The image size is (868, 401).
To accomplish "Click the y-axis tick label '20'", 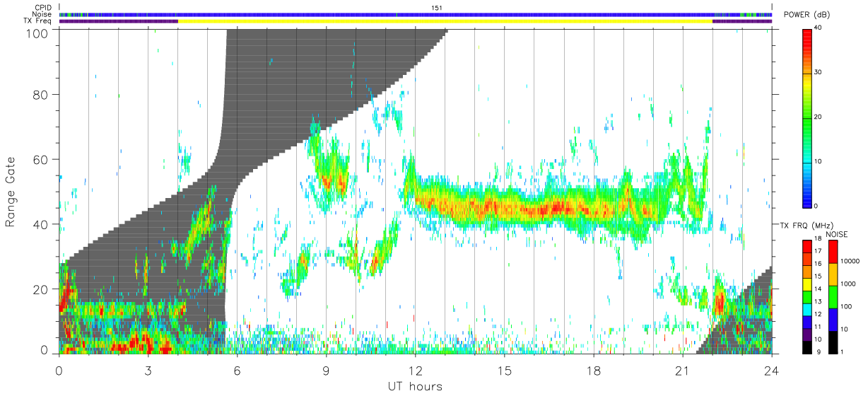I will coord(42,289).
